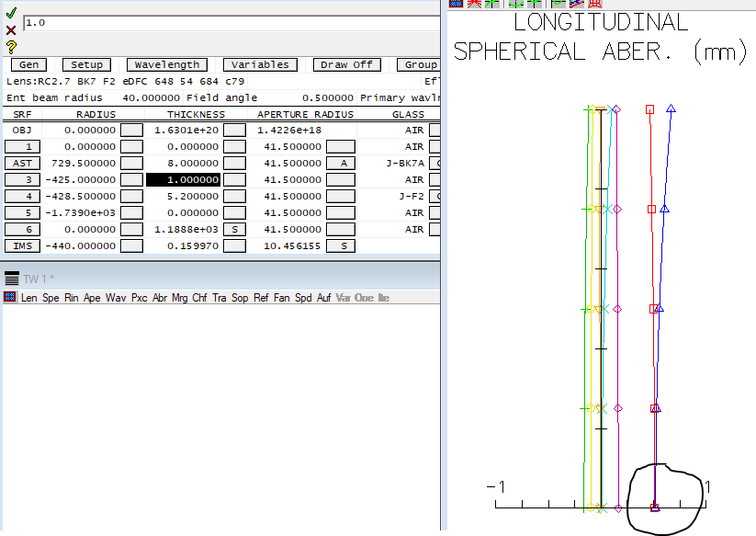Open thickness options button on surface 3 row
756x536 pixels.
[235, 179]
